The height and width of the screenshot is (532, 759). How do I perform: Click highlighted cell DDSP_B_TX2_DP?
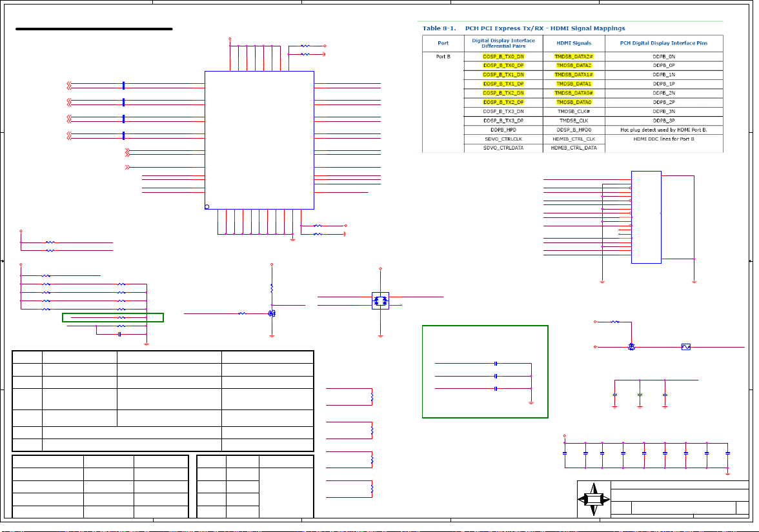click(x=503, y=102)
